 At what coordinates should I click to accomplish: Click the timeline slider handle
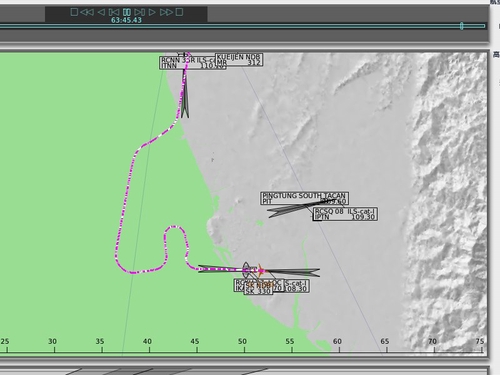coord(461,26)
